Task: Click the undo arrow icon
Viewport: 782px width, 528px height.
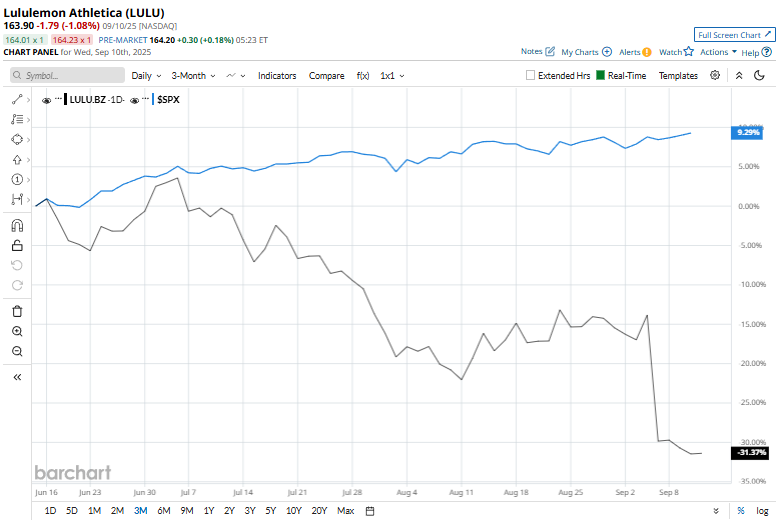Action: [17, 265]
